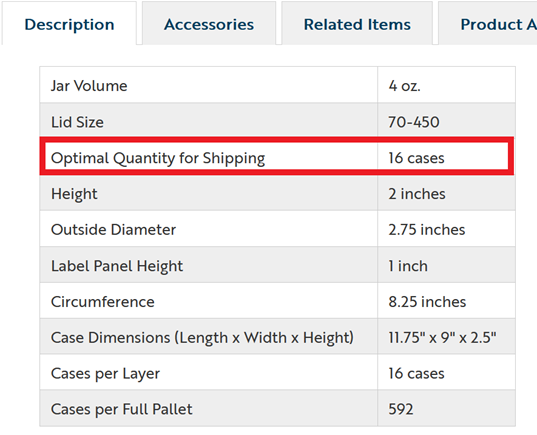Select the 2 inches height value
The image size is (537, 435).
[x=417, y=194]
